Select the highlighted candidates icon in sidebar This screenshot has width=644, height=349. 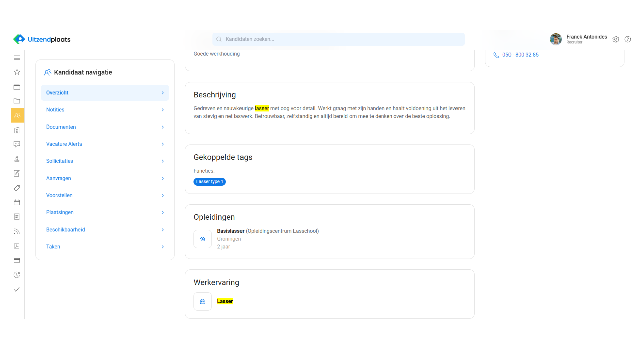tap(17, 115)
